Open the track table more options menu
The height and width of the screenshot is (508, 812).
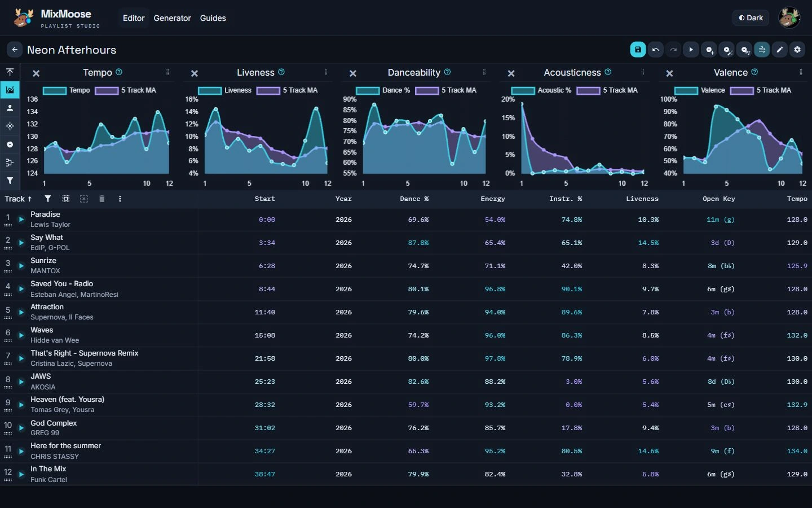(120, 199)
